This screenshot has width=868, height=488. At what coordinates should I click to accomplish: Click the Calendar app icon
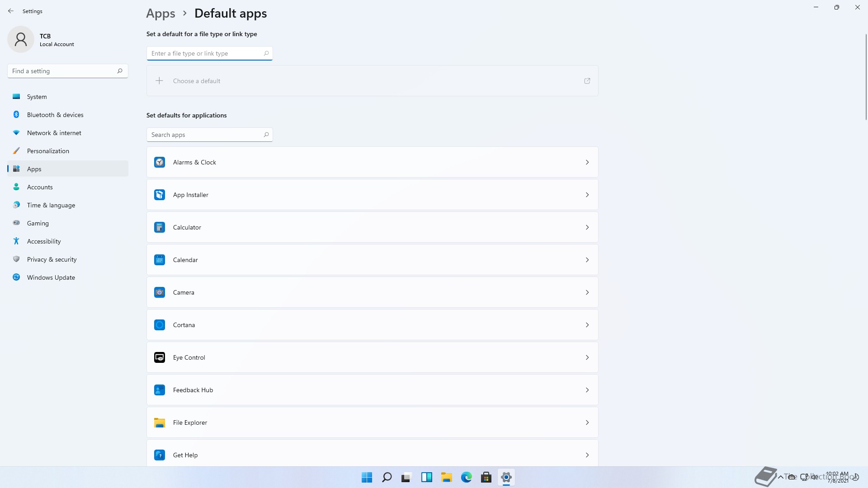click(160, 260)
